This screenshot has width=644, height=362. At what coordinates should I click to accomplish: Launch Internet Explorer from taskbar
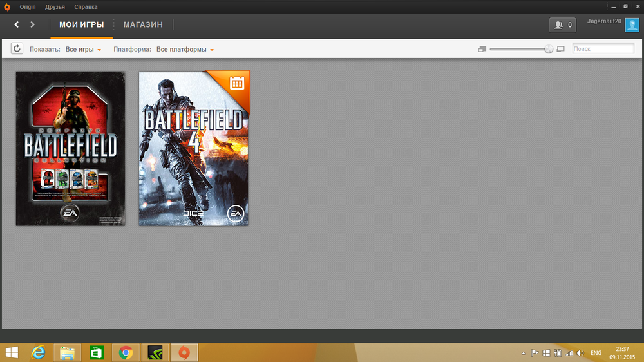(39, 352)
